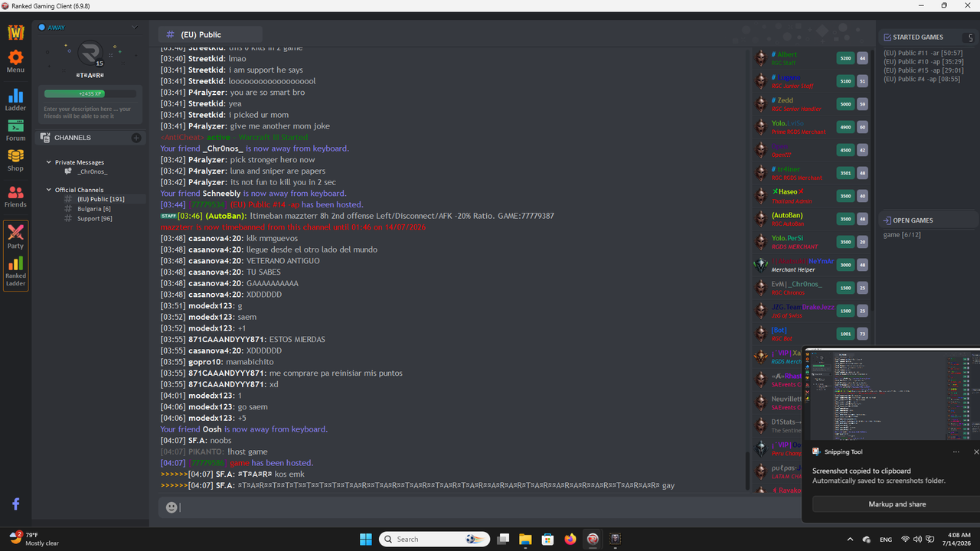The width and height of the screenshot is (980, 551).
Task: Click Zedd's 5000 rating badge
Action: pos(845,104)
